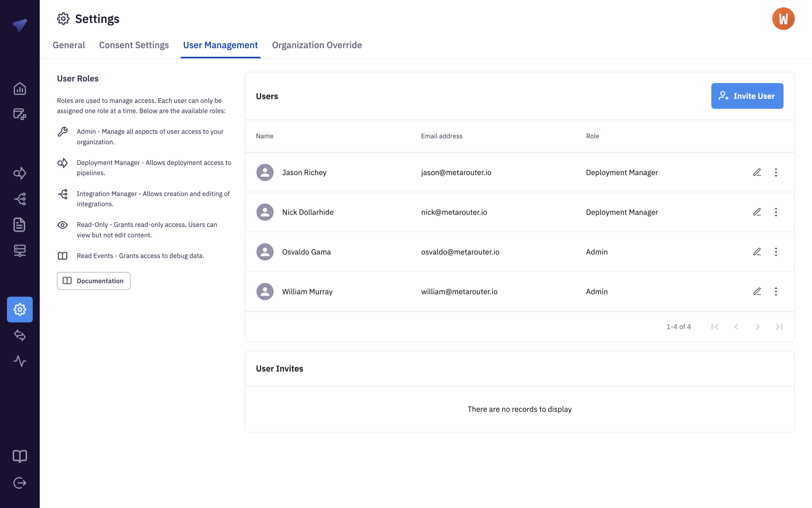Click the logout icon at sidebar bottom

pos(20,483)
